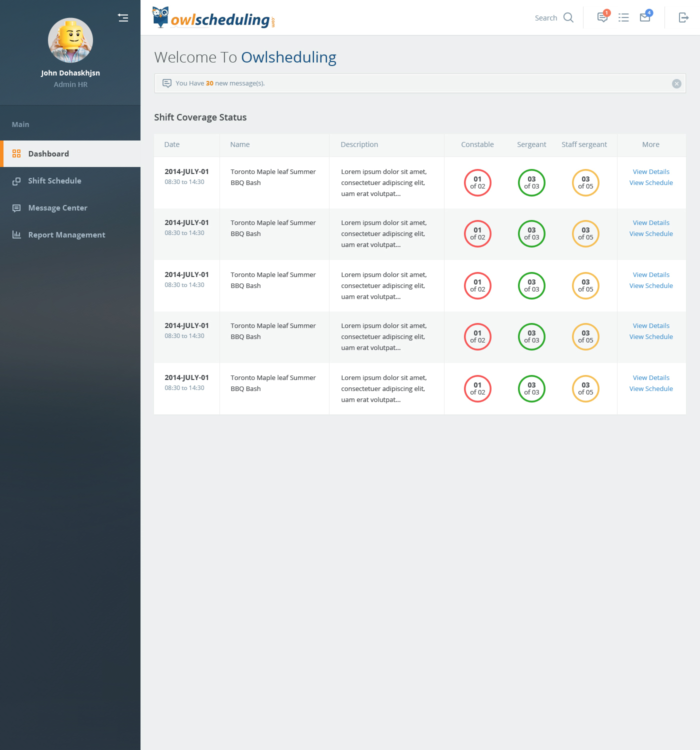Click the Constable column header
This screenshot has width=700, height=750.
pos(477,144)
